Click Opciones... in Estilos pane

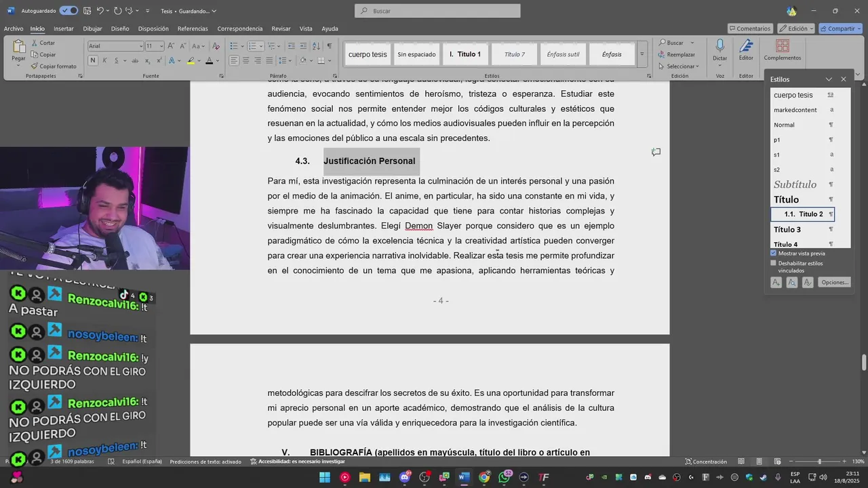(834, 282)
